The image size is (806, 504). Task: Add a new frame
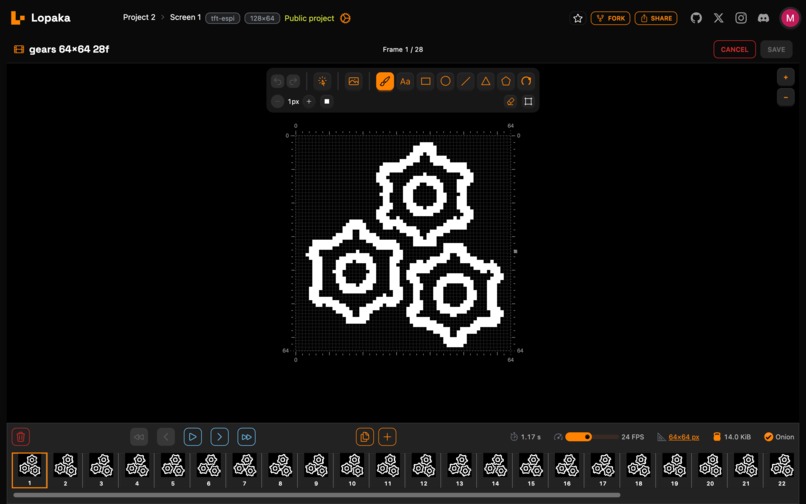click(387, 437)
